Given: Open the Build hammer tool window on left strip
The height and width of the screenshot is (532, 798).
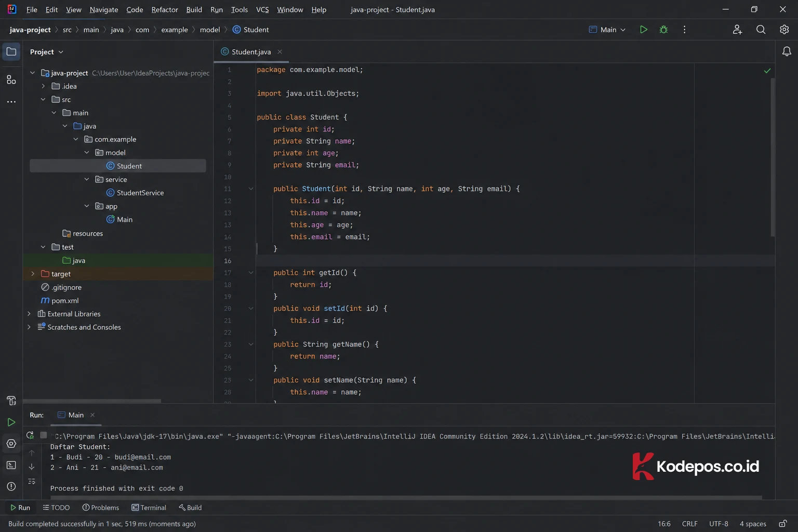Looking at the screenshot, I should coord(11,401).
